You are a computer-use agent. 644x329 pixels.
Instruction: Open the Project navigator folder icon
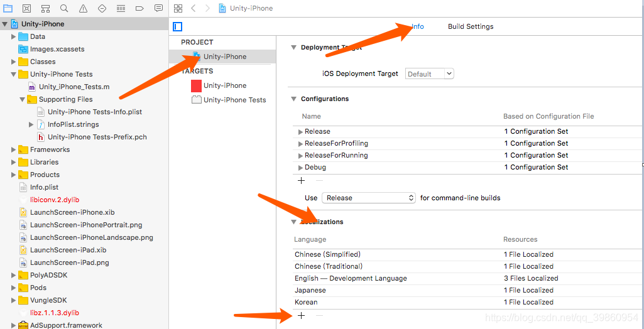8,8
